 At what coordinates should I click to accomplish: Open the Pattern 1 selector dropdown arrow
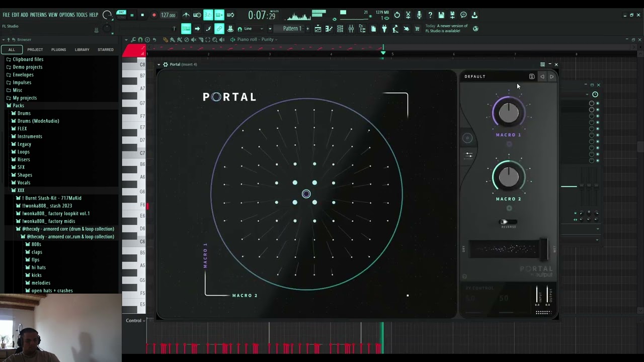[270, 29]
